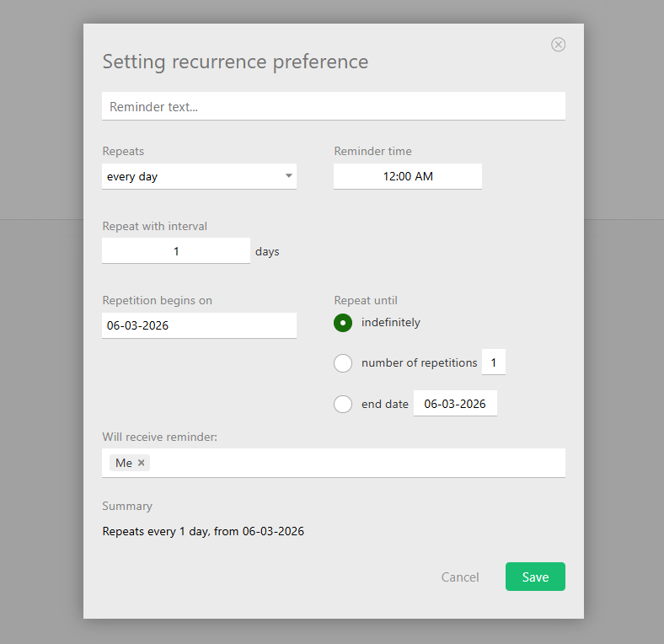The width and height of the screenshot is (664, 644).
Task: Focus the Repeat with interval number box
Action: [x=176, y=251]
